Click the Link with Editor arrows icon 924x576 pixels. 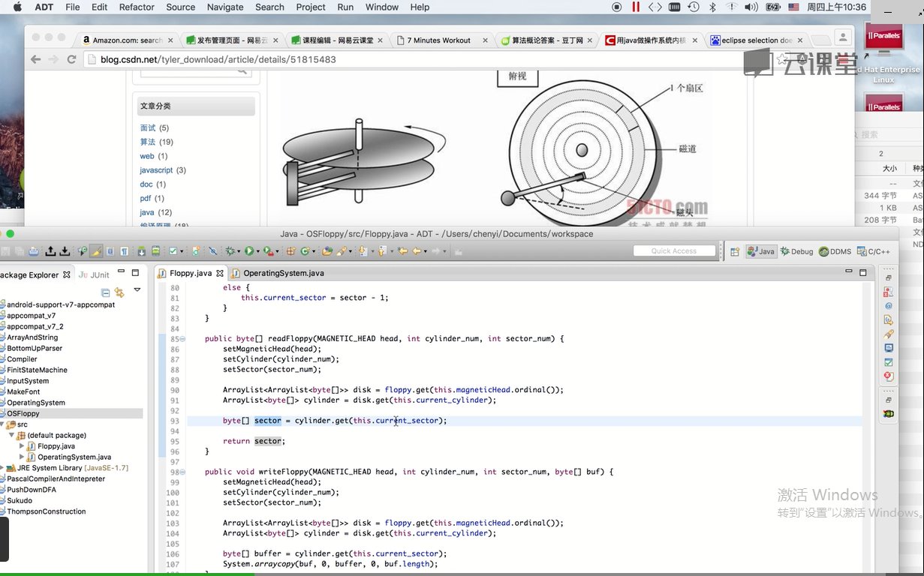pos(119,292)
